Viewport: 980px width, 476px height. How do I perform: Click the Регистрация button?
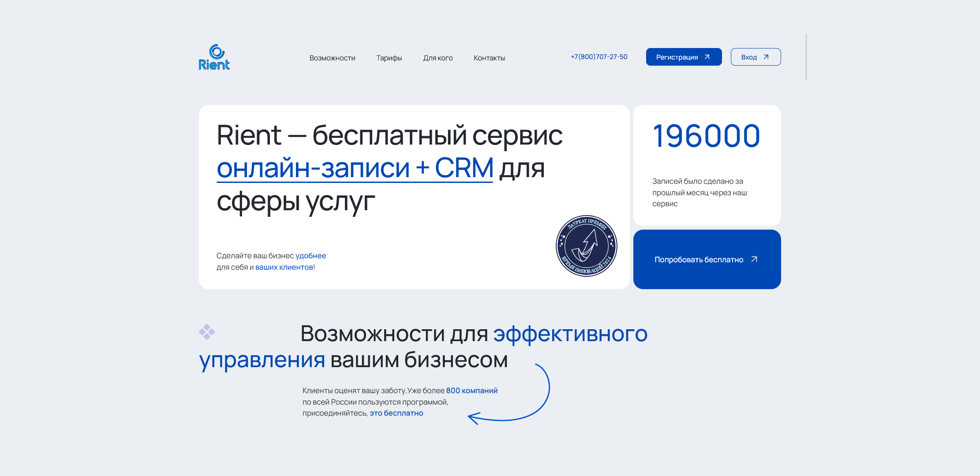[x=684, y=56]
